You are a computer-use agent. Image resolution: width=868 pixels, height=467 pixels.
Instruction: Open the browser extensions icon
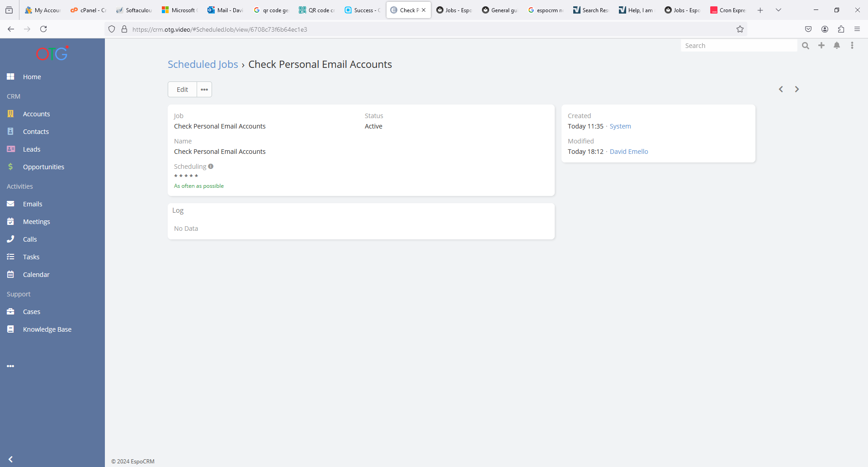841,29
